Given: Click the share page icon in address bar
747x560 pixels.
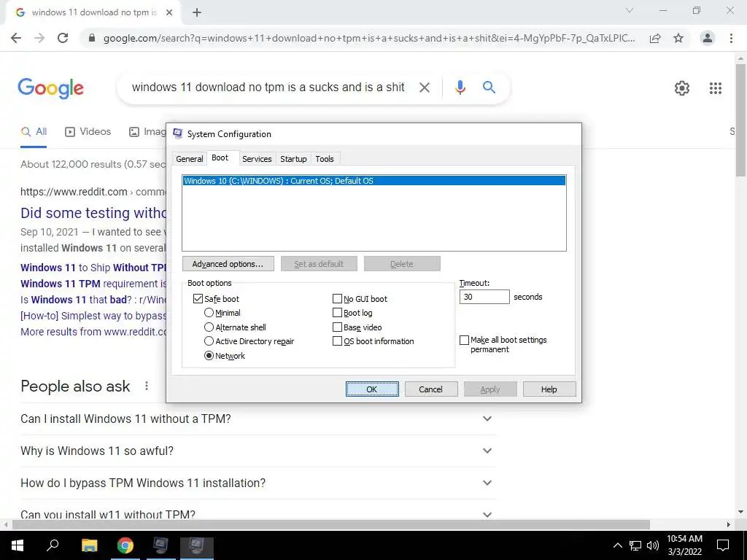Looking at the screenshot, I should 655,38.
